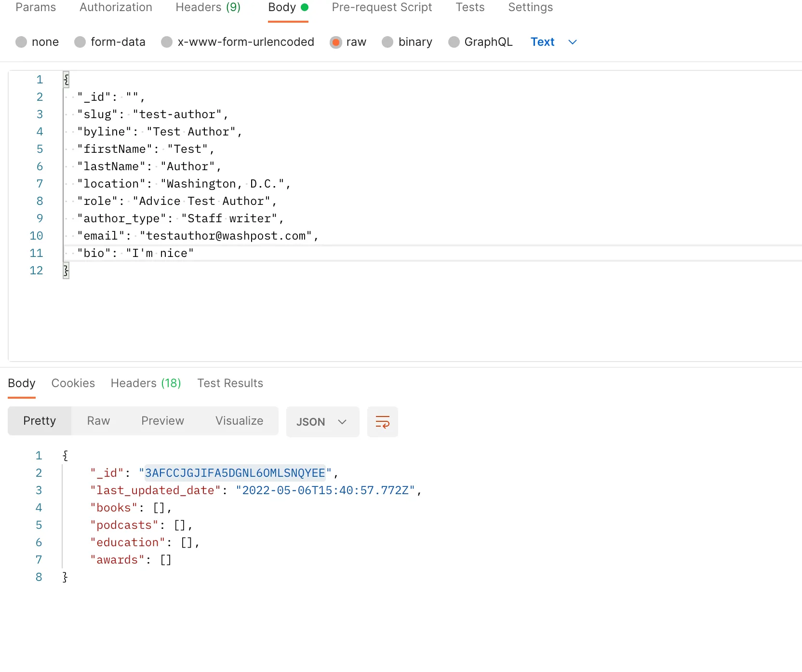Open the response Cookies tab
This screenshot has width=802, height=672.
pyautogui.click(x=73, y=383)
